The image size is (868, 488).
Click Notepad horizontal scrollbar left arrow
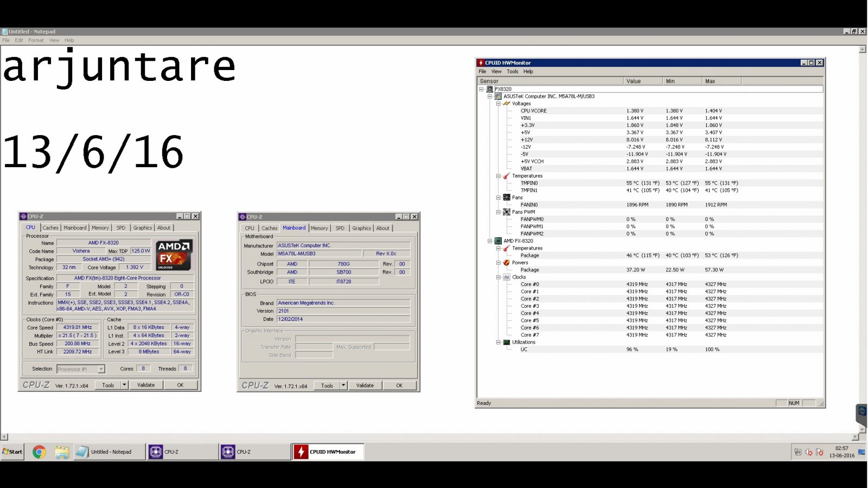click(4, 436)
